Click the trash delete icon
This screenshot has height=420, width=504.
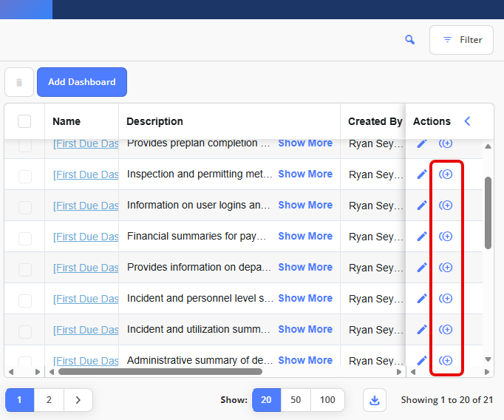pos(19,82)
